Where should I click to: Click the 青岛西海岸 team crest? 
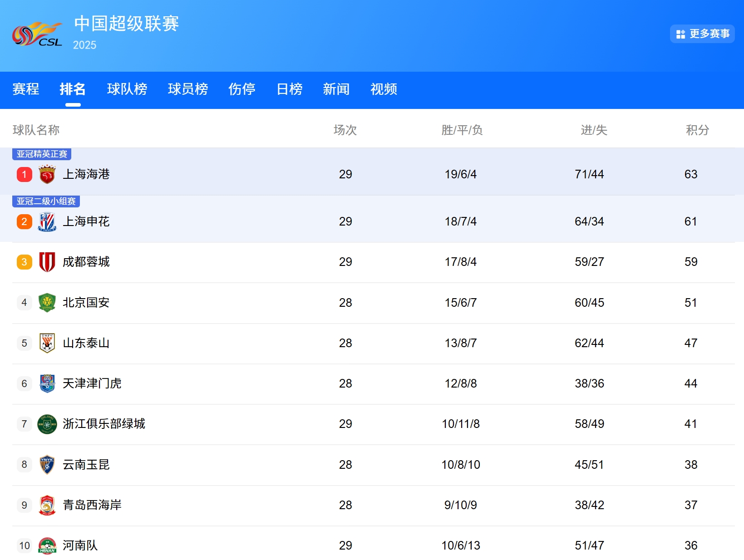point(47,505)
